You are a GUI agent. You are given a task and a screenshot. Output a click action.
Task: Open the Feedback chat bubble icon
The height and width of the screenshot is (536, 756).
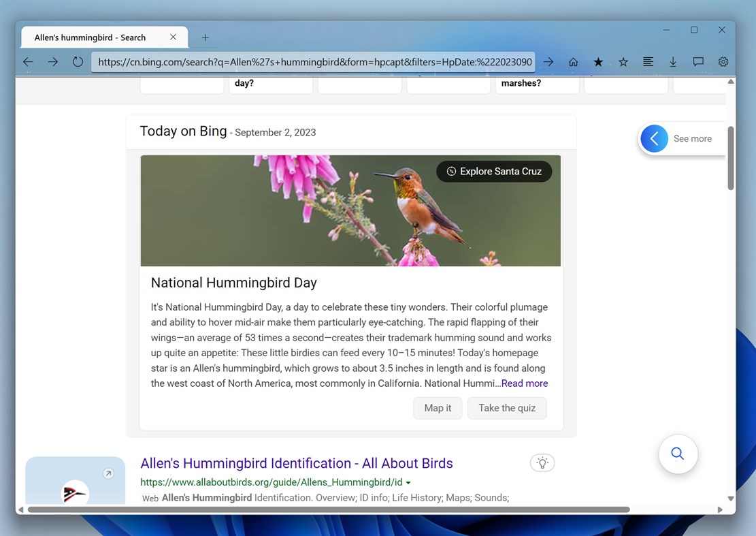tap(698, 61)
